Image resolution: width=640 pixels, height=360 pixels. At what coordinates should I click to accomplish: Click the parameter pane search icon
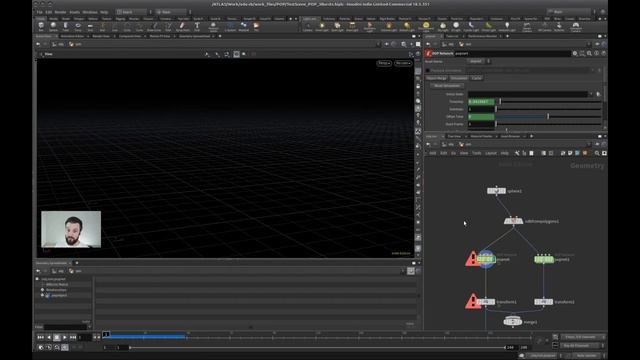589,53
